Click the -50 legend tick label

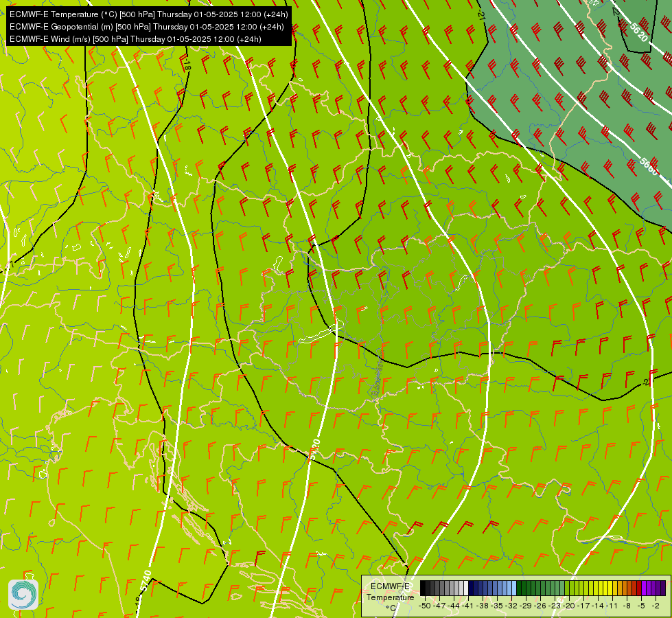tap(425, 606)
